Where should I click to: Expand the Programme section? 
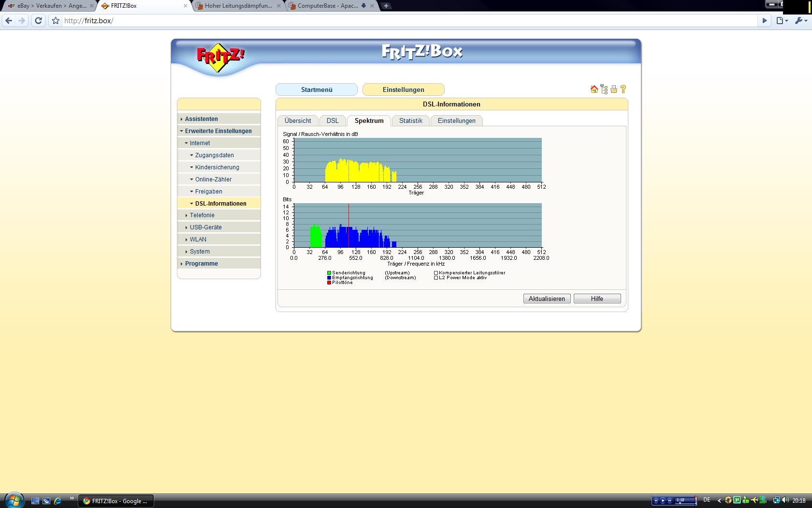click(x=219, y=264)
